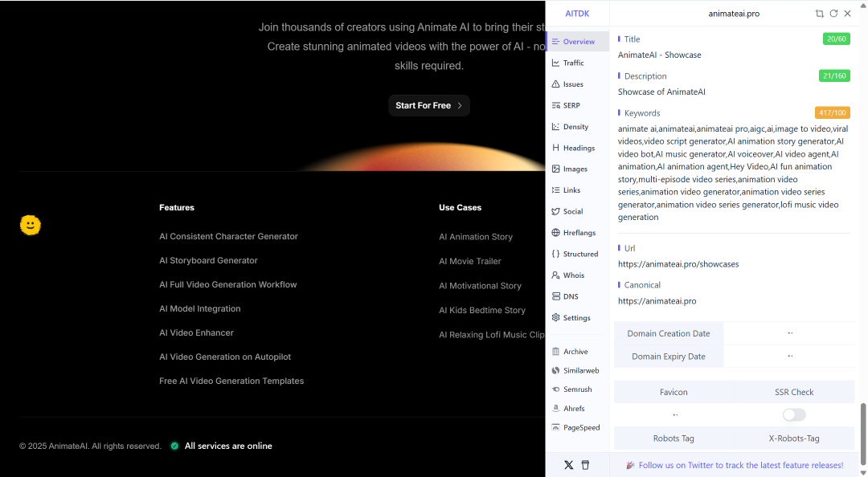Click the refresh icon in panel header

[x=833, y=14]
